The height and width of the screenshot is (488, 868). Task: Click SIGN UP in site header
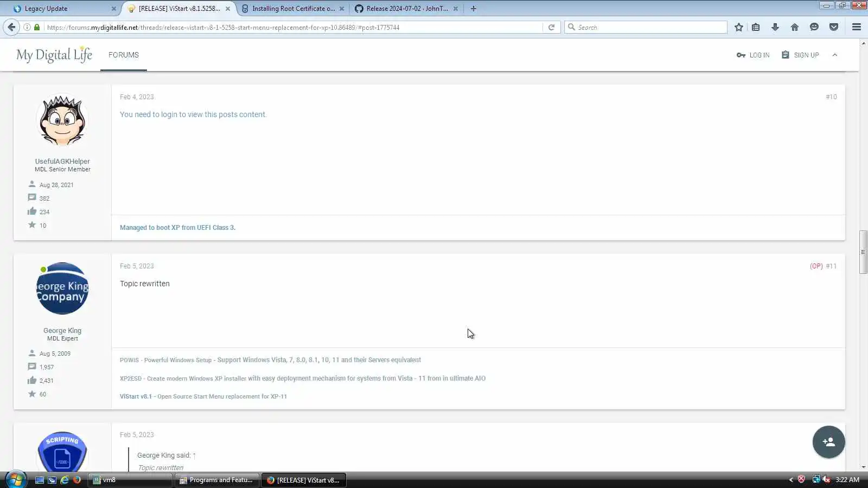(800, 55)
